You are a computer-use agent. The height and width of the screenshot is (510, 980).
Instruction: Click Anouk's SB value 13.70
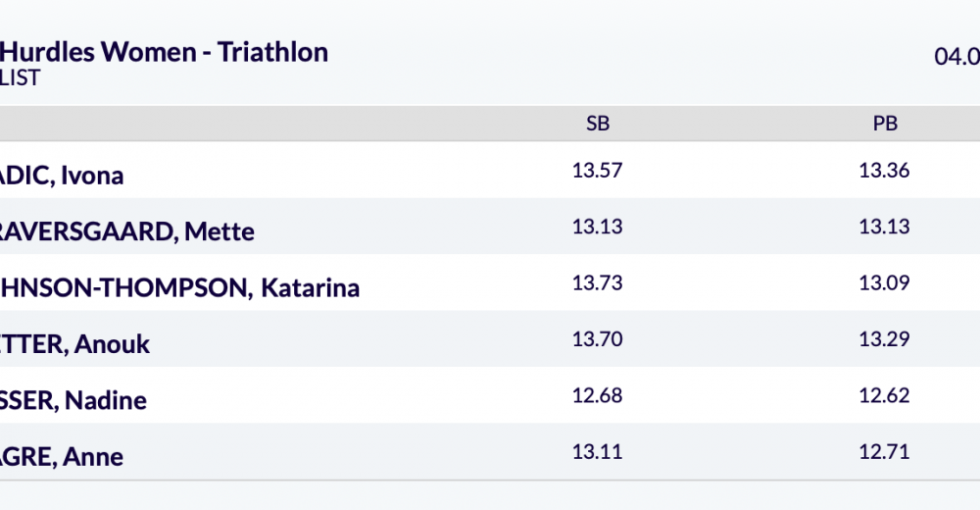598,339
